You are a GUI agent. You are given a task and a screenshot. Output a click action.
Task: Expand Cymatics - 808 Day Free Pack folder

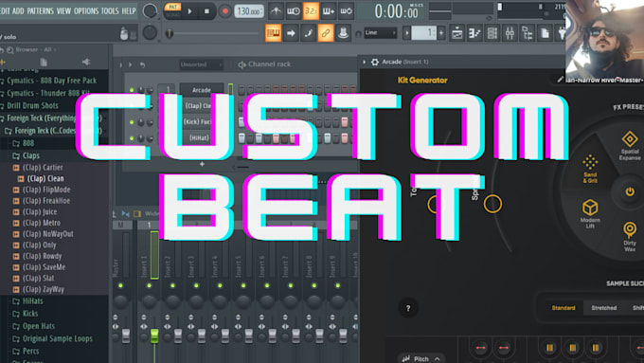[51, 81]
